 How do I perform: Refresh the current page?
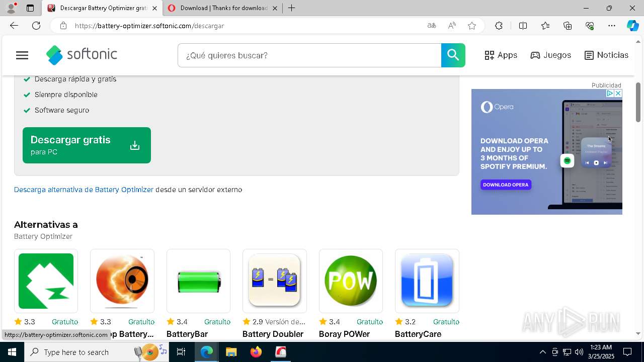pyautogui.click(x=36, y=26)
